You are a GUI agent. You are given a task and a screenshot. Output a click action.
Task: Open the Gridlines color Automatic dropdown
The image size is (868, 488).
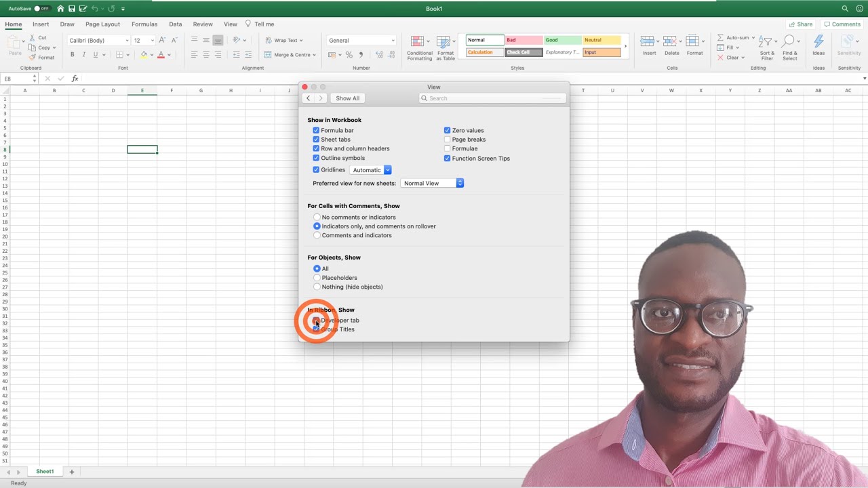(370, 170)
